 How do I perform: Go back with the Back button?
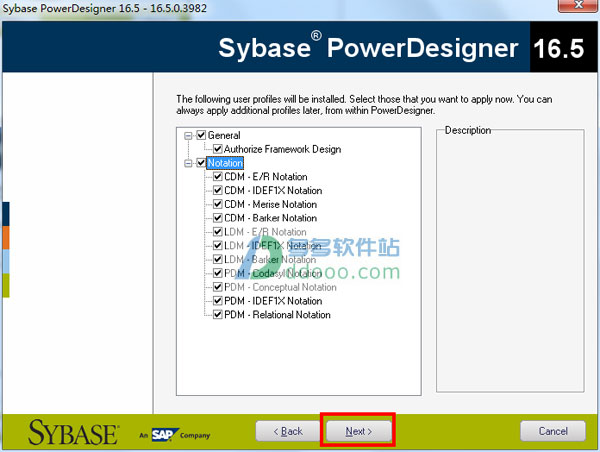point(288,431)
